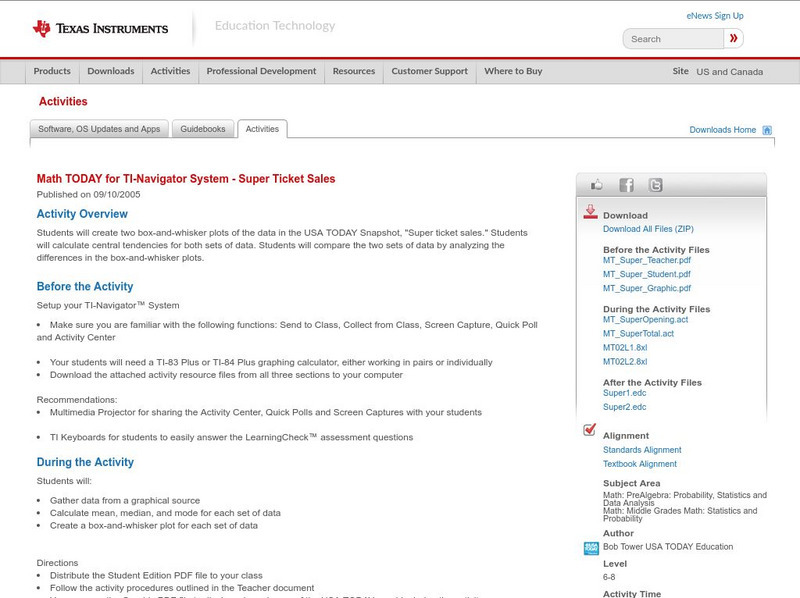800x598 pixels.
Task: Download the Super1.edc file
Action: [x=624, y=393]
